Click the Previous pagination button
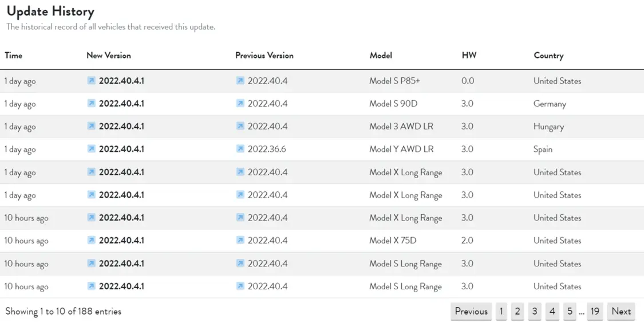644x322 pixels. (471, 311)
